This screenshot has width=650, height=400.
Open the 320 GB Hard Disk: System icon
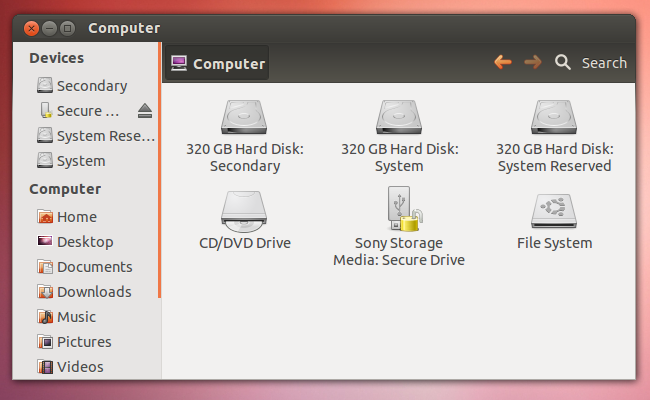coord(399,118)
